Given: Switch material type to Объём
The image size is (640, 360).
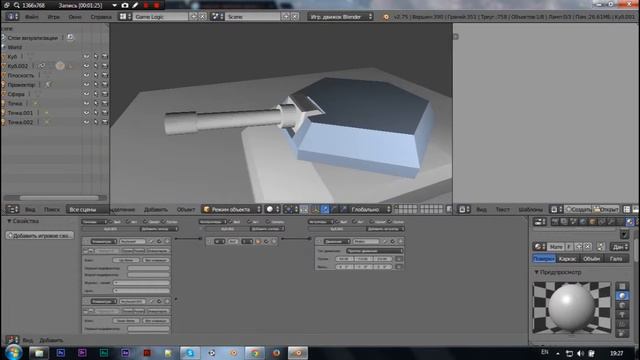Looking at the screenshot, I should (591, 259).
